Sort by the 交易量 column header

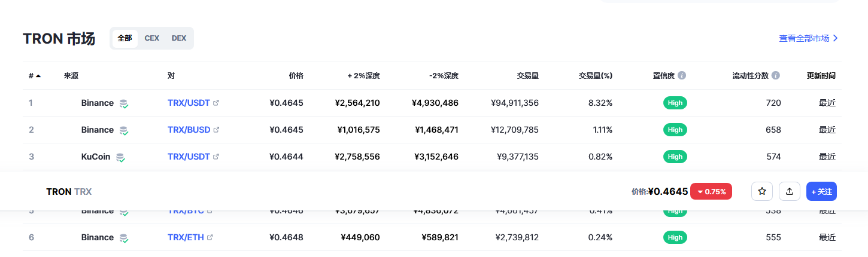[x=528, y=76]
